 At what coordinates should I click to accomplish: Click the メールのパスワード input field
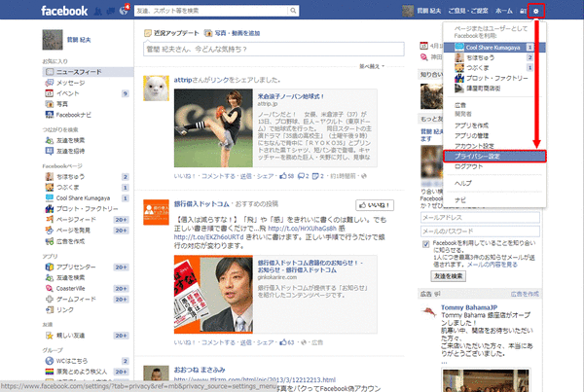[480, 232]
